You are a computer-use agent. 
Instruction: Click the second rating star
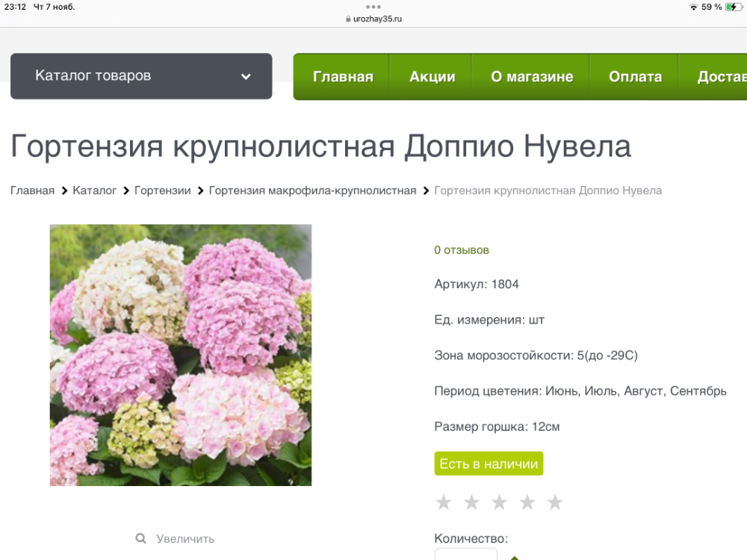pos(471,503)
